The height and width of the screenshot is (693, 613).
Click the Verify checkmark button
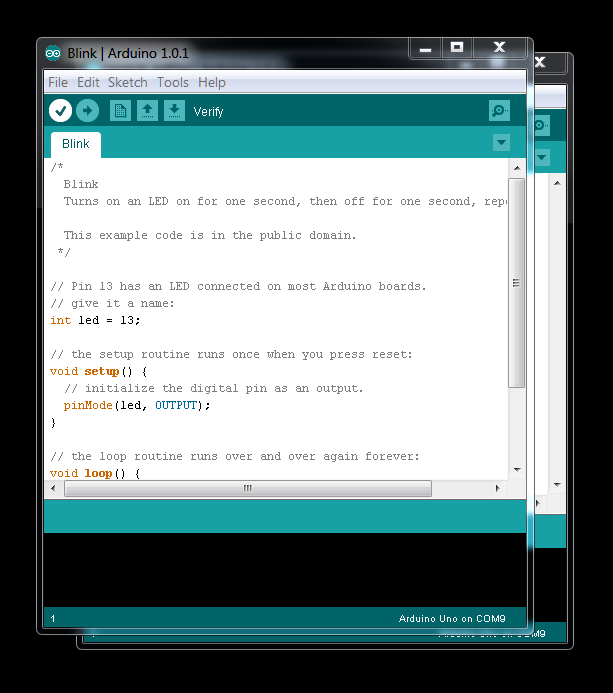(61, 110)
